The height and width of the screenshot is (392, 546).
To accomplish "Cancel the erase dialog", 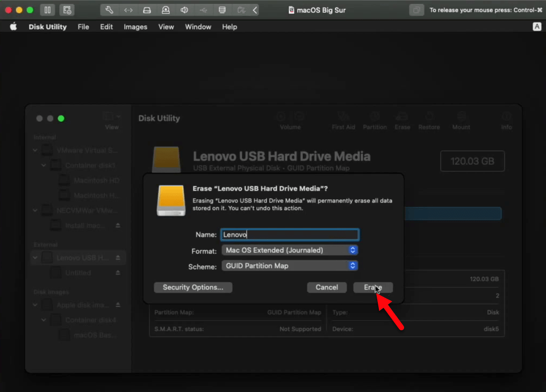I will (327, 287).
